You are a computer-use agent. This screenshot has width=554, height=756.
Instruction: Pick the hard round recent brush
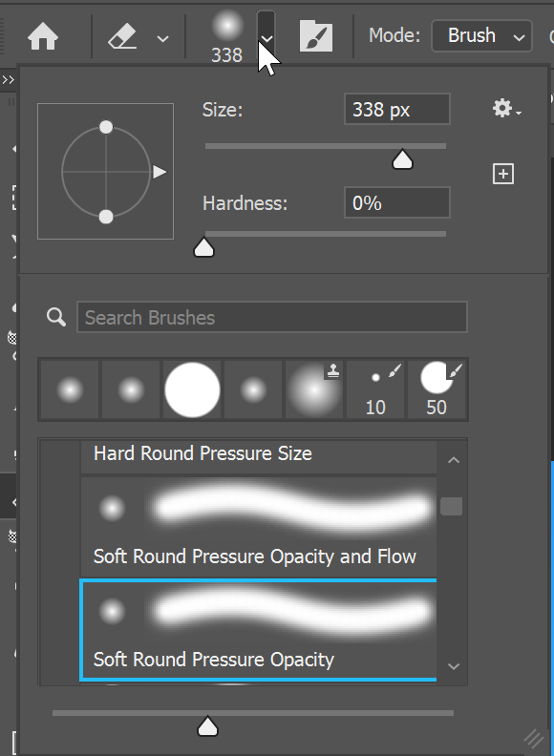[x=192, y=389]
